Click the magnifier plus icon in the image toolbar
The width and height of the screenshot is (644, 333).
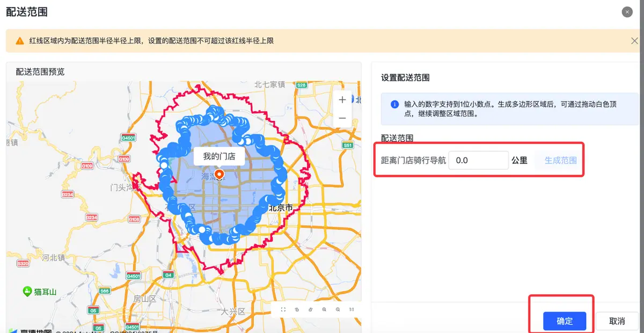(x=324, y=309)
